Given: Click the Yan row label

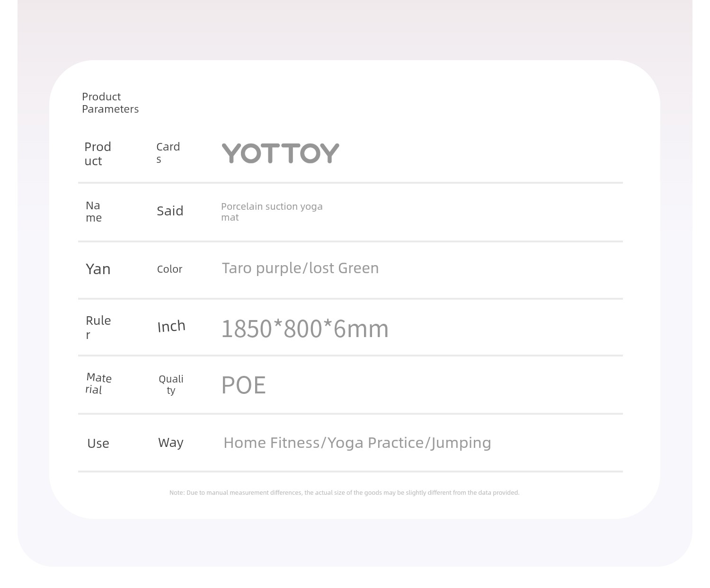Looking at the screenshot, I should tap(98, 269).
